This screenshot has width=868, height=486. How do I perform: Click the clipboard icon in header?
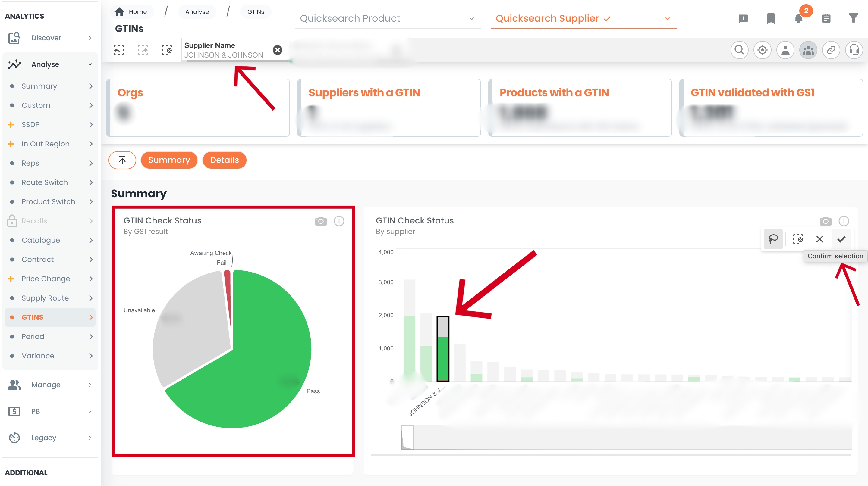(826, 18)
